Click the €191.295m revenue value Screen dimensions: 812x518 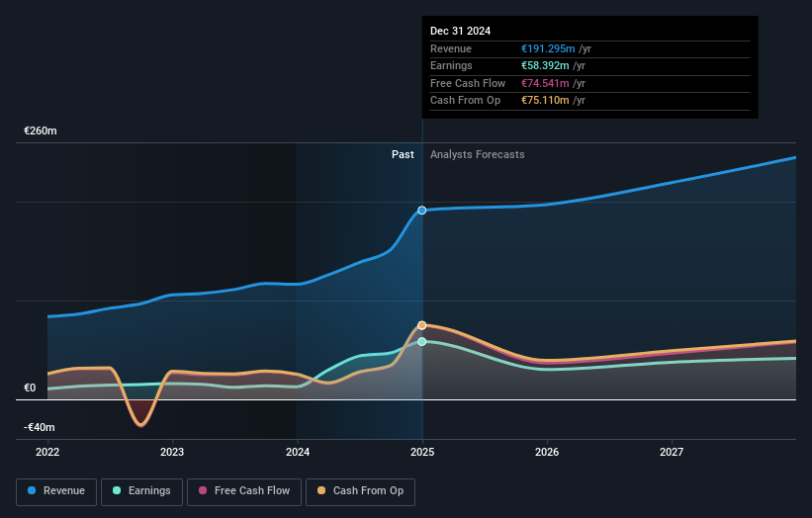pos(548,48)
